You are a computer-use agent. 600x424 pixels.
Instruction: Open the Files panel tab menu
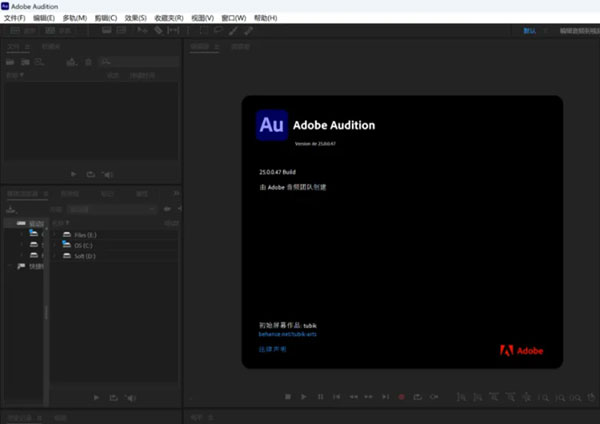coord(28,47)
